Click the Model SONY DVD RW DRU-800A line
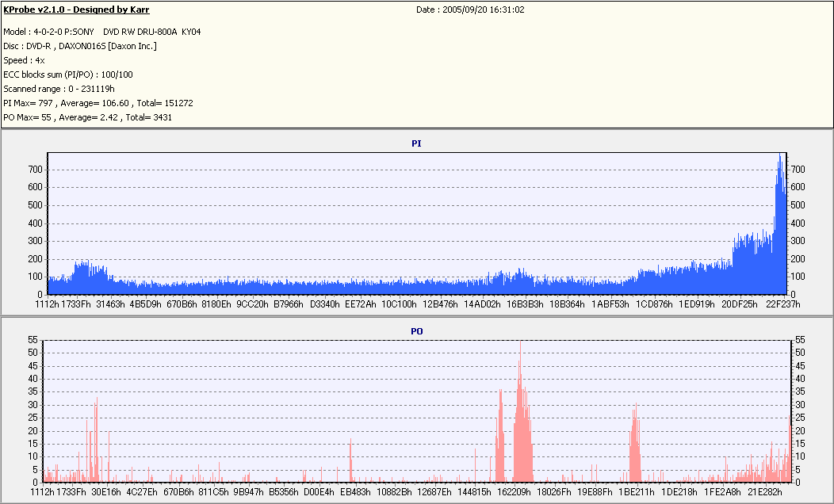This screenshot has height=504, width=834. (x=102, y=32)
